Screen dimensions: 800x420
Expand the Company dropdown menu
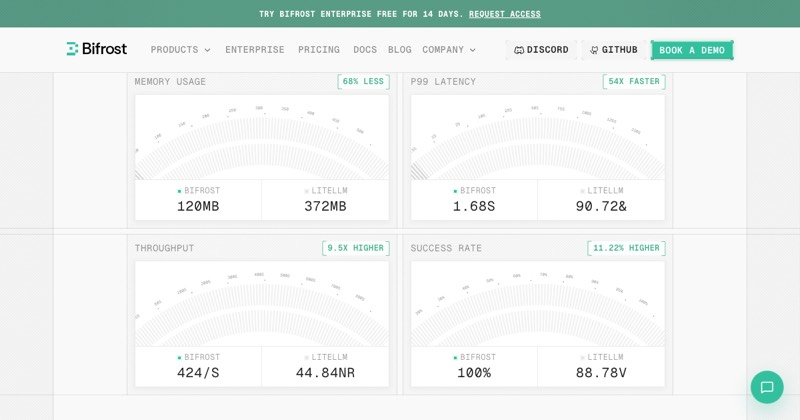pos(449,50)
